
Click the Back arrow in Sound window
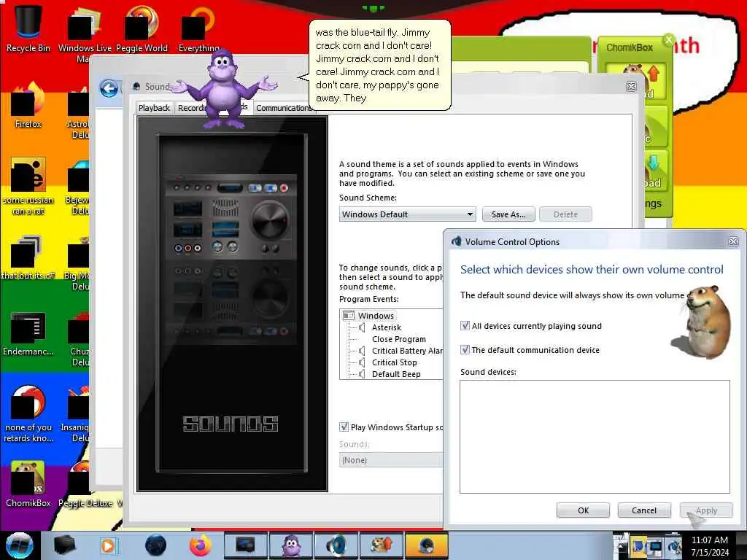(109, 88)
